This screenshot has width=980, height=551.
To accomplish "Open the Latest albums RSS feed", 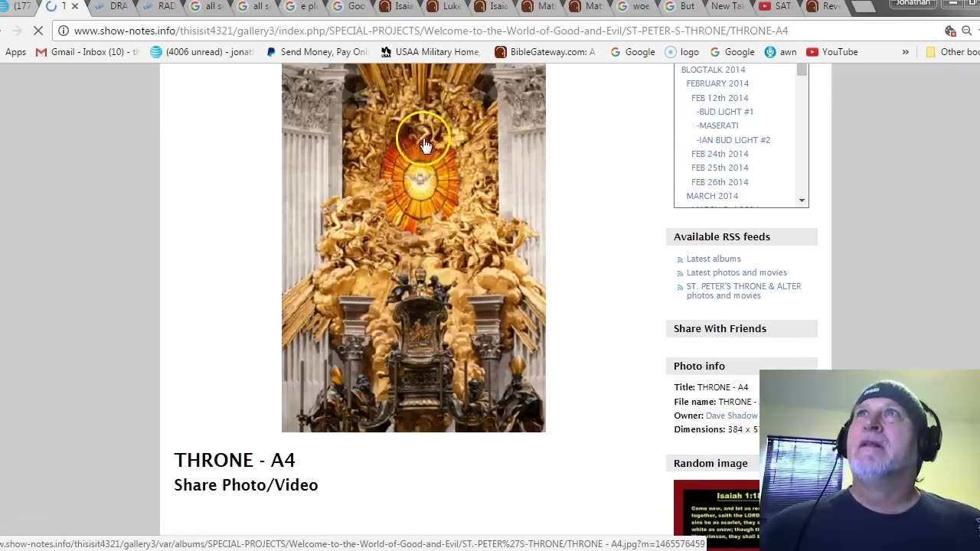I will 714,259.
